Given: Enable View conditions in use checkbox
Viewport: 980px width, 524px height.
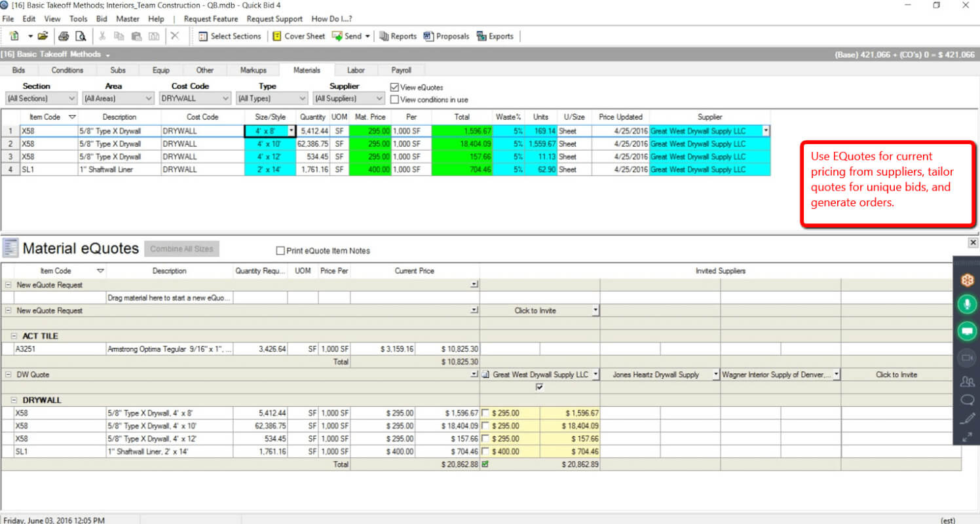Looking at the screenshot, I should (x=394, y=100).
